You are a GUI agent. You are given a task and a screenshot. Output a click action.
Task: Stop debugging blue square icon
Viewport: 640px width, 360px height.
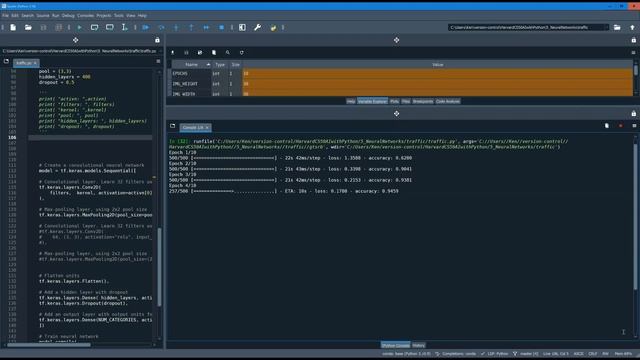(221, 27)
